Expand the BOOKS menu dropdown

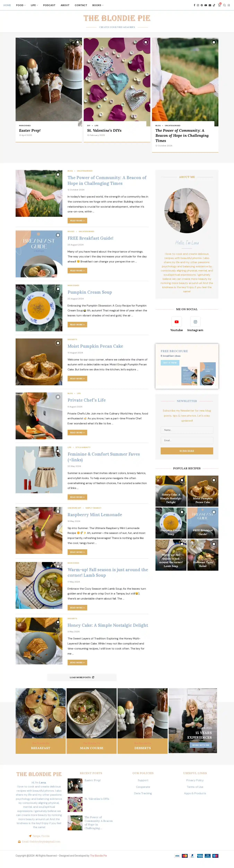coord(98,5)
